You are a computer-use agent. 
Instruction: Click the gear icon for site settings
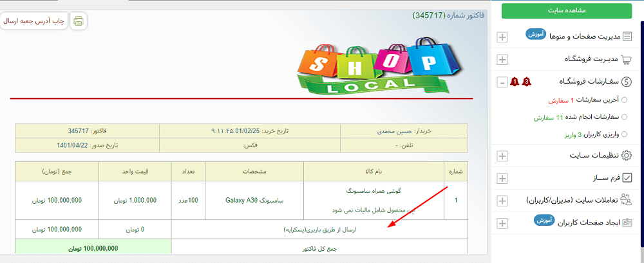click(x=627, y=155)
